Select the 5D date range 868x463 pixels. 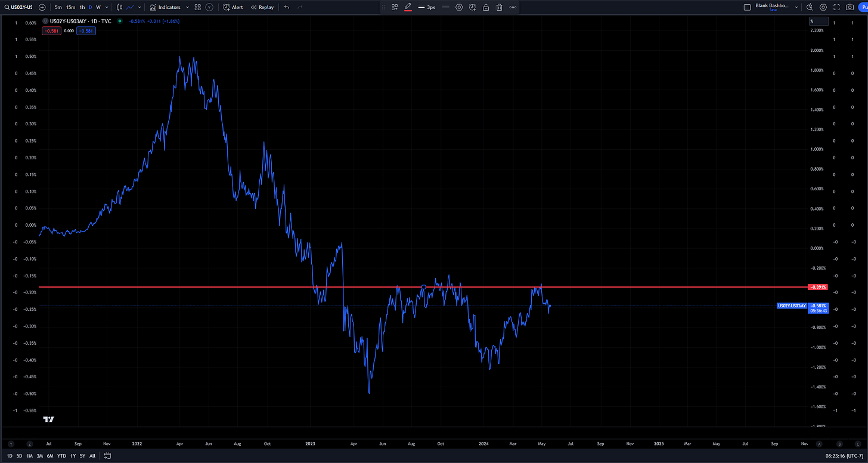[x=20, y=456]
